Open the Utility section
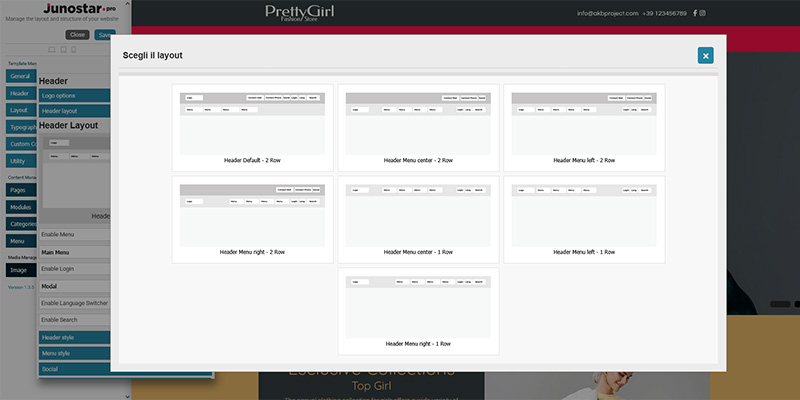The image size is (800, 400). point(21,161)
